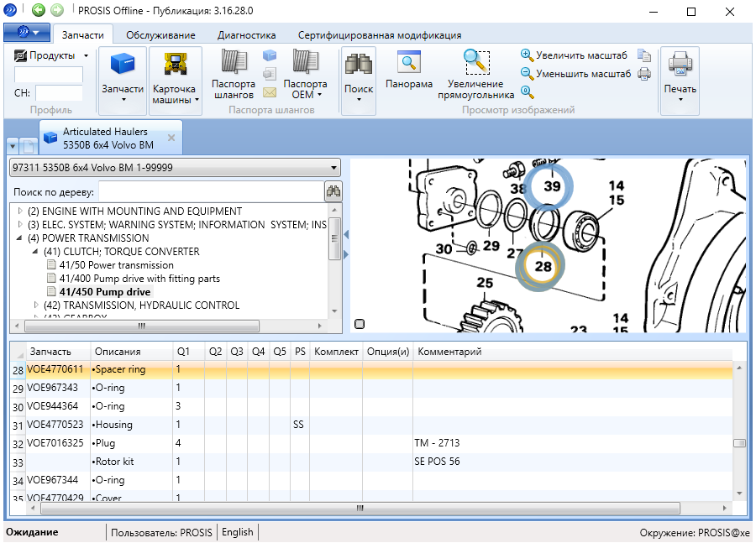Click parts table horizontal scrollbar
Image resolution: width=756 pixels, height=543 pixels.
click(360, 508)
